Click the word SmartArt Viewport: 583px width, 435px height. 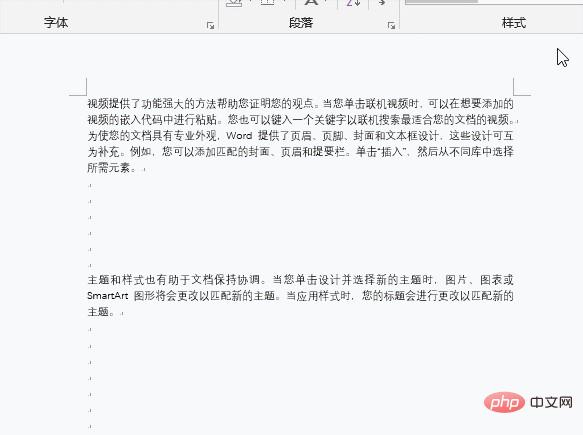108,296
